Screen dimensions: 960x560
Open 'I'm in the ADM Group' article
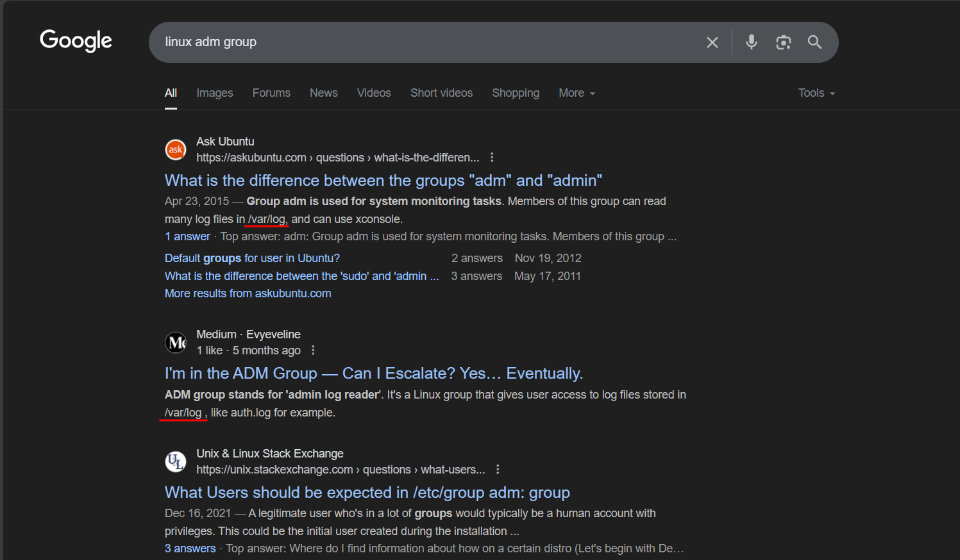click(x=373, y=374)
